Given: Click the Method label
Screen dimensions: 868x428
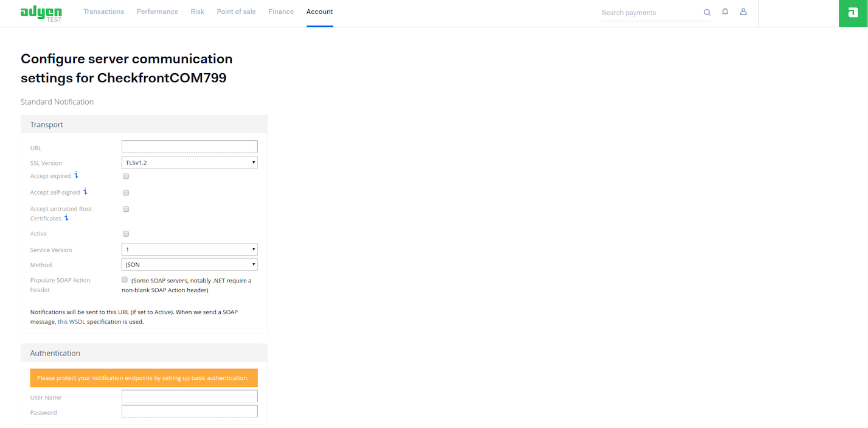Looking at the screenshot, I should click(x=41, y=265).
